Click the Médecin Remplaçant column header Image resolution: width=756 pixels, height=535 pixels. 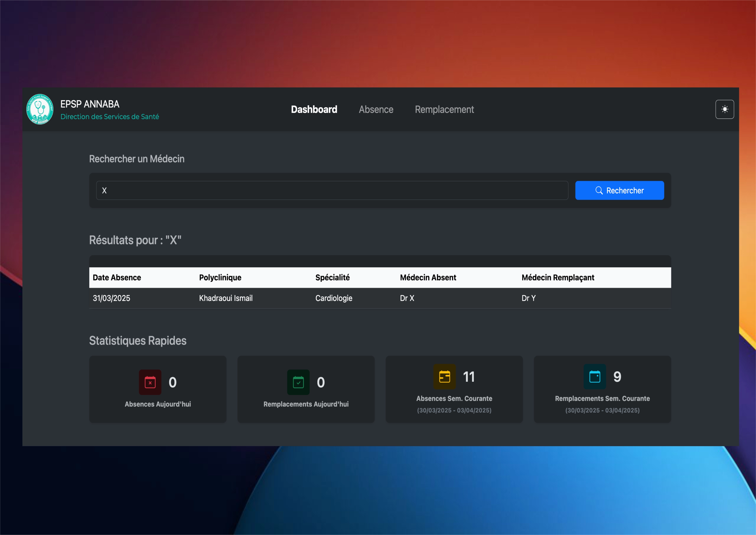coord(558,278)
